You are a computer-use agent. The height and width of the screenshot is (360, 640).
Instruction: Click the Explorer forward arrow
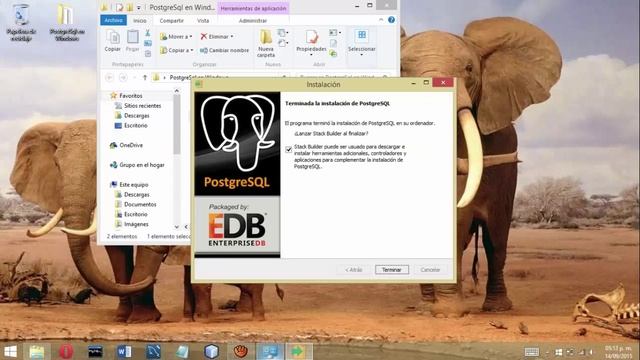click(123, 77)
